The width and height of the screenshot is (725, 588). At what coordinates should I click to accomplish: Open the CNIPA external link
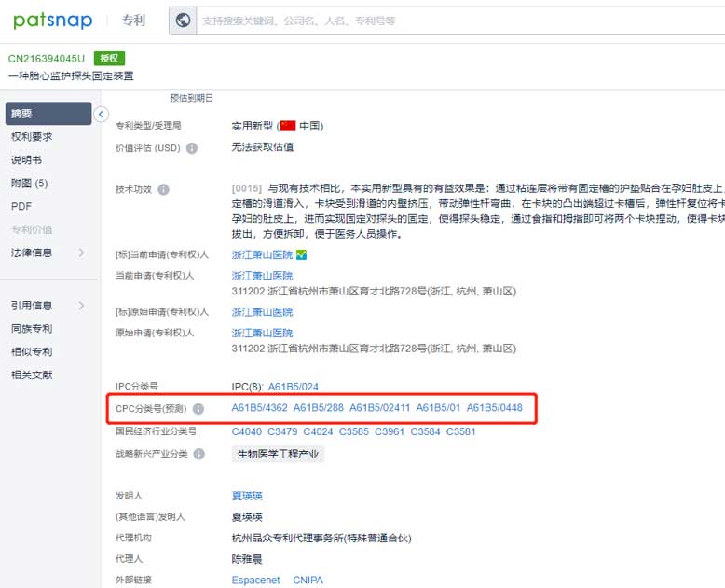point(308,580)
